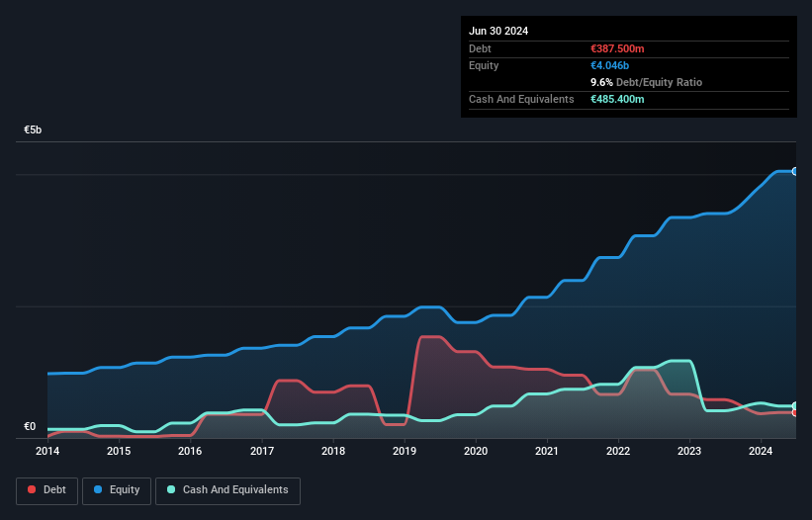Click the 2022 x-axis label

click(618, 451)
